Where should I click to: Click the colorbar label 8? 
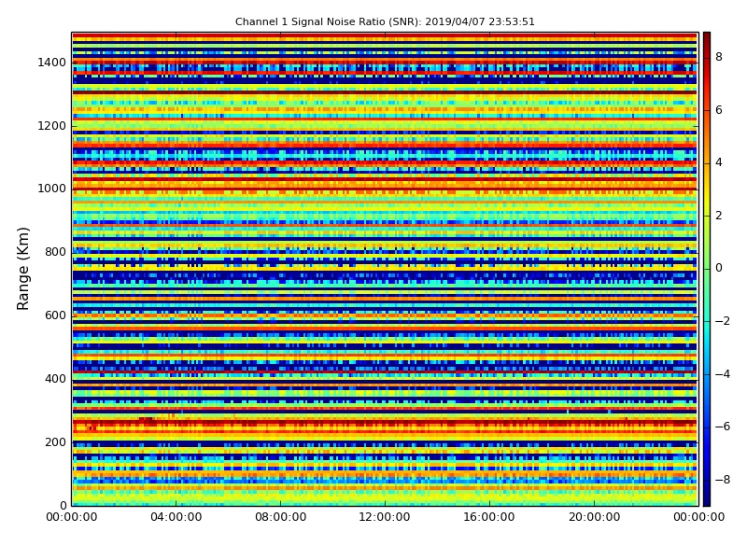pos(719,57)
